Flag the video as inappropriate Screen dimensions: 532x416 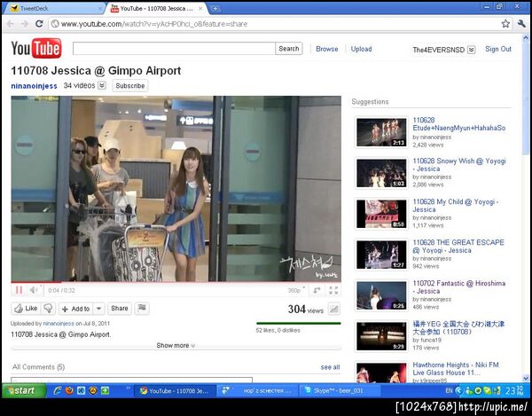point(142,308)
